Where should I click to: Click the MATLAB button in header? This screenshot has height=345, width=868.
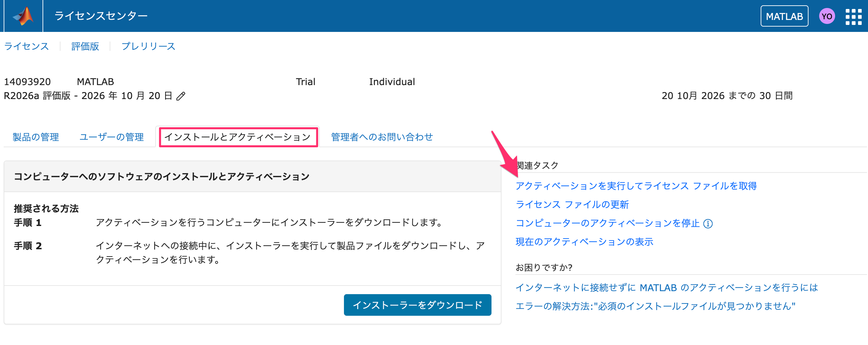tap(784, 16)
